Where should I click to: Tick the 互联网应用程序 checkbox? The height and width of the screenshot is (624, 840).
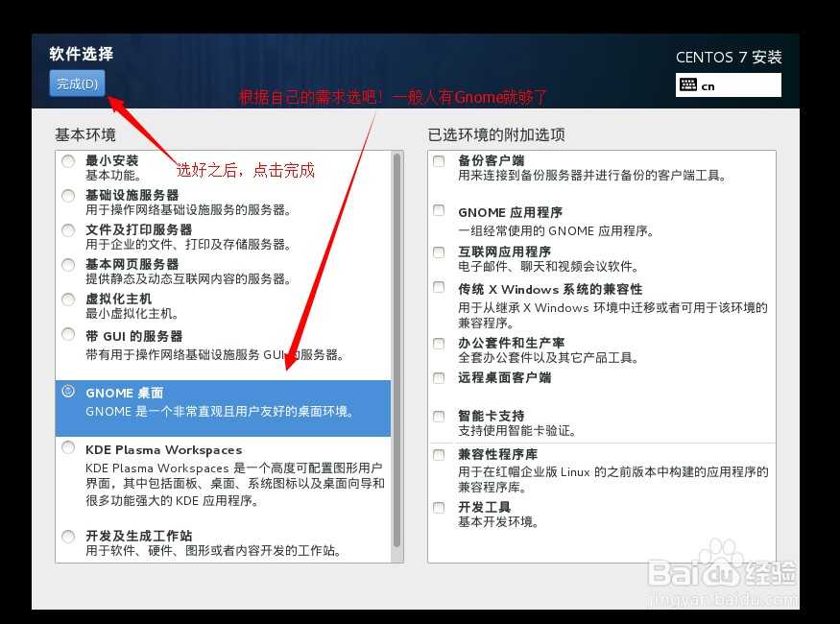click(439, 252)
